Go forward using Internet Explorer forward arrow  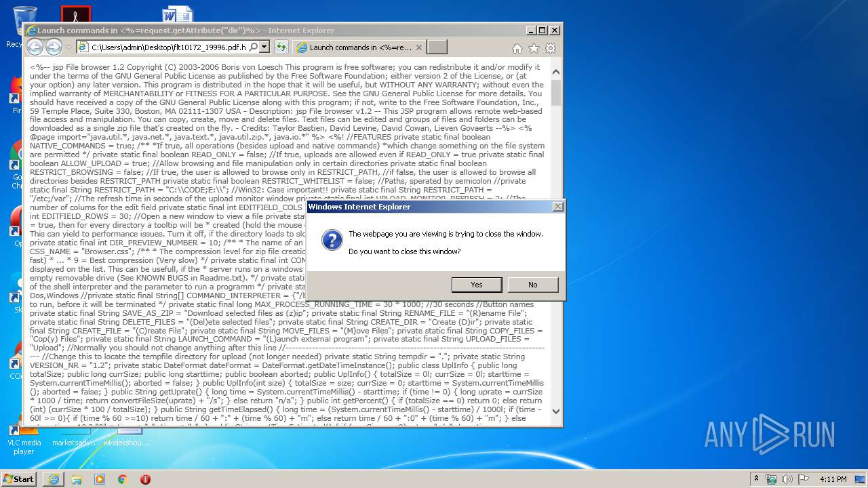pos(54,47)
